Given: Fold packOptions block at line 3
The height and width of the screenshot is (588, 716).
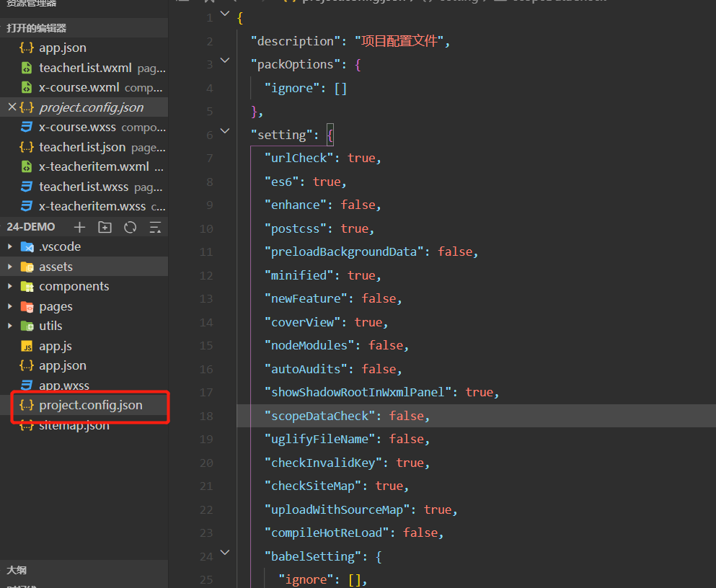Looking at the screenshot, I should (225, 61).
